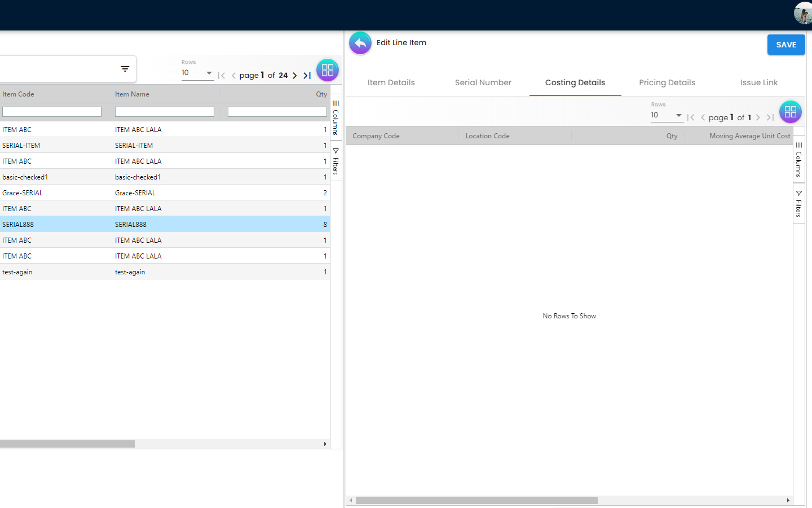Image resolution: width=812 pixels, height=508 pixels.
Task: Open Rows dropdown in costing details grid
Action: pyautogui.click(x=667, y=115)
